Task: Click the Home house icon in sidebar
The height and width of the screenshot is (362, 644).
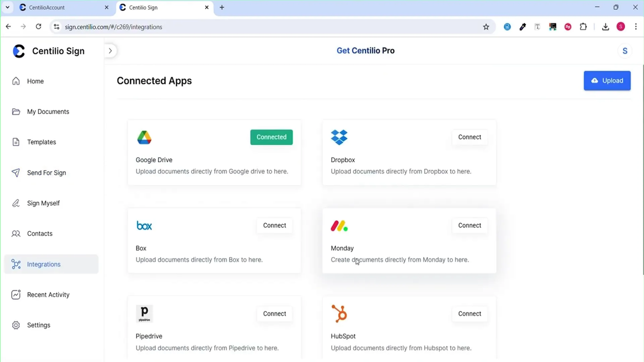Action: (16, 81)
